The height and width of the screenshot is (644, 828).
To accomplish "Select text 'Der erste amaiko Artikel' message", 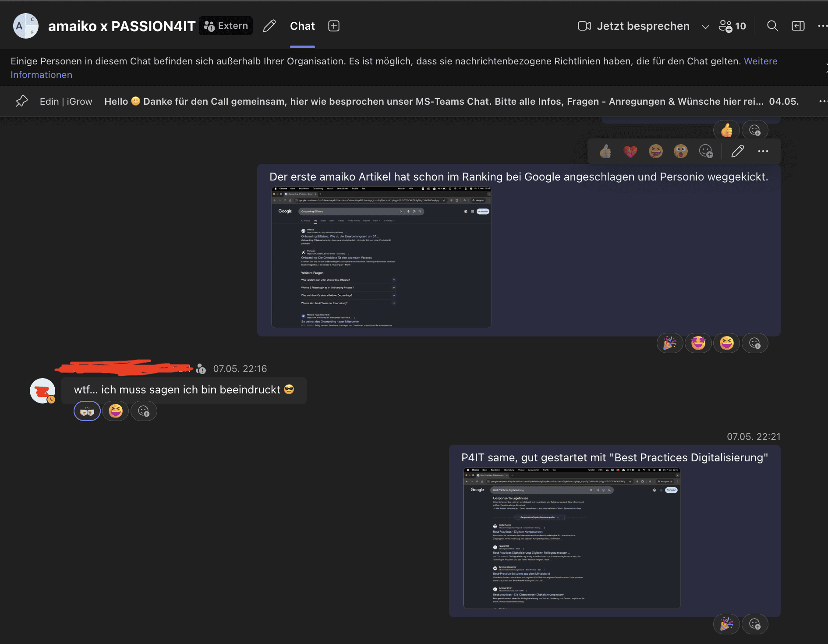I will (519, 177).
